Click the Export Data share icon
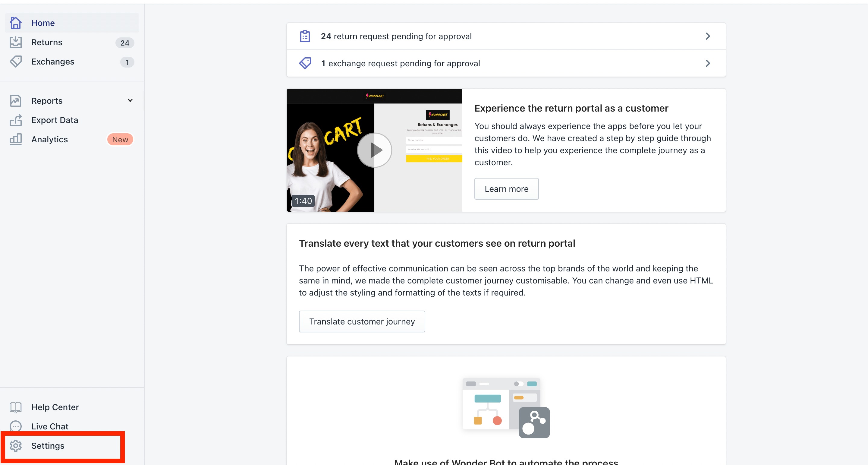This screenshot has height=465, width=868. (x=15, y=120)
